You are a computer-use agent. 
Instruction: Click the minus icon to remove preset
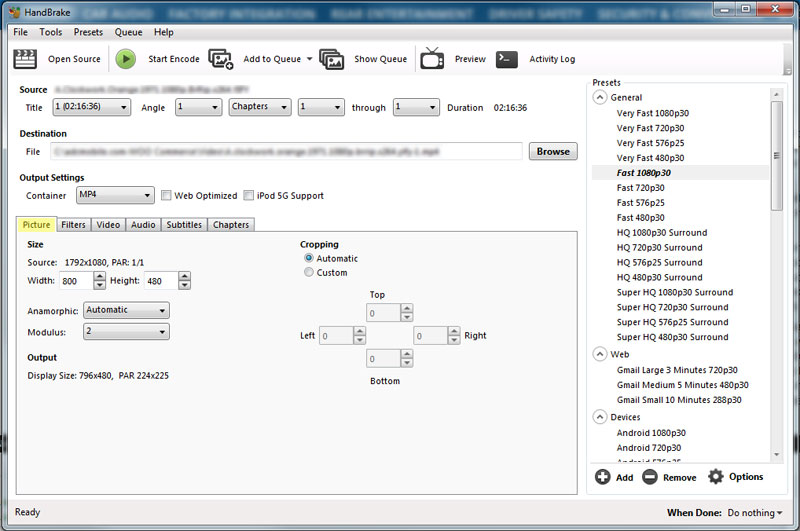[649, 477]
